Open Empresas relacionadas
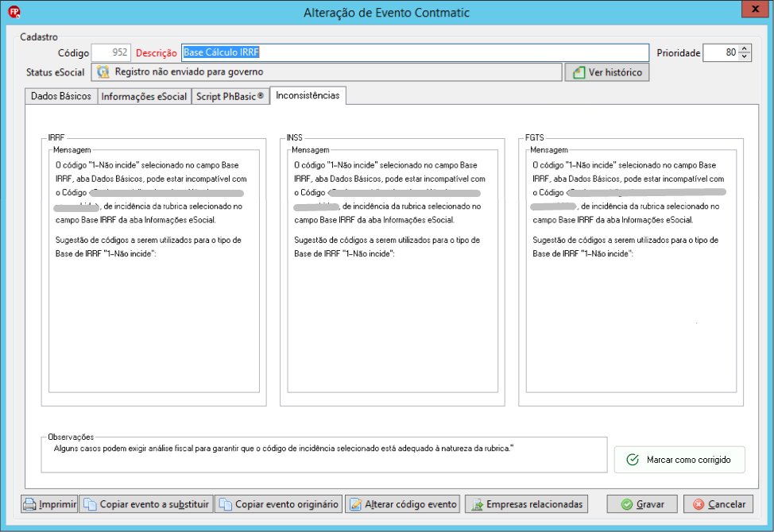The width and height of the screenshot is (774, 532). tap(526, 504)
